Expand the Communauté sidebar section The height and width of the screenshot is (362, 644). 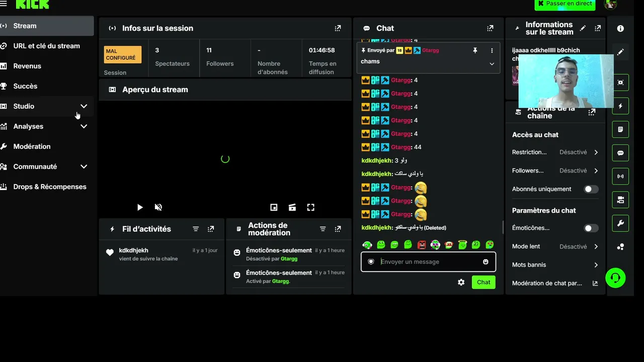tap(84, 166)
